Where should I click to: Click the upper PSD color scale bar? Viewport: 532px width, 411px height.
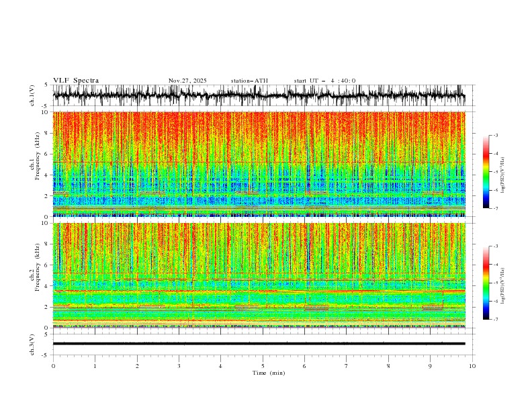coord(486,172)
